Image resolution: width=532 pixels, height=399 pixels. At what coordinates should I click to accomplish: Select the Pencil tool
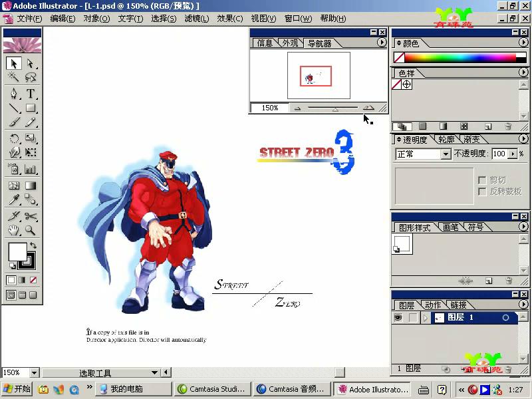coord(31,122)
